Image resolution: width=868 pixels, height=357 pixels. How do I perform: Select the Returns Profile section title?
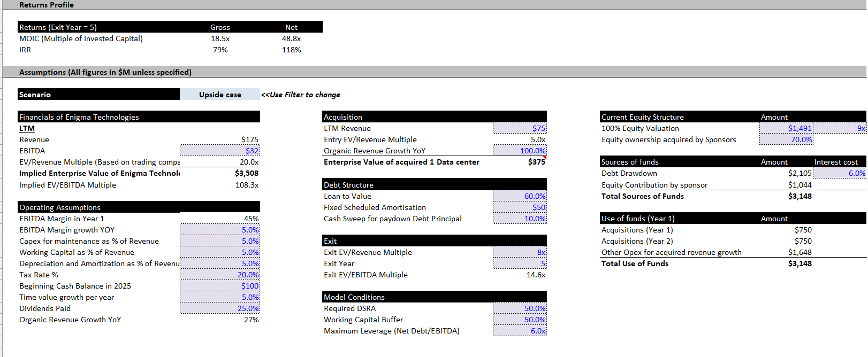tap(47, 5)
